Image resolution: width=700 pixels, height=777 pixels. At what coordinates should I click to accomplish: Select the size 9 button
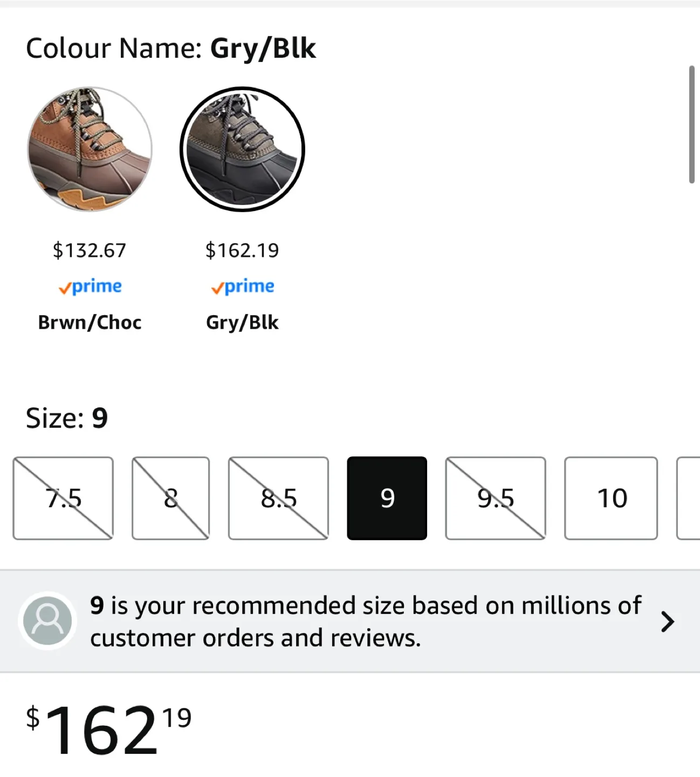pos(387,498)
